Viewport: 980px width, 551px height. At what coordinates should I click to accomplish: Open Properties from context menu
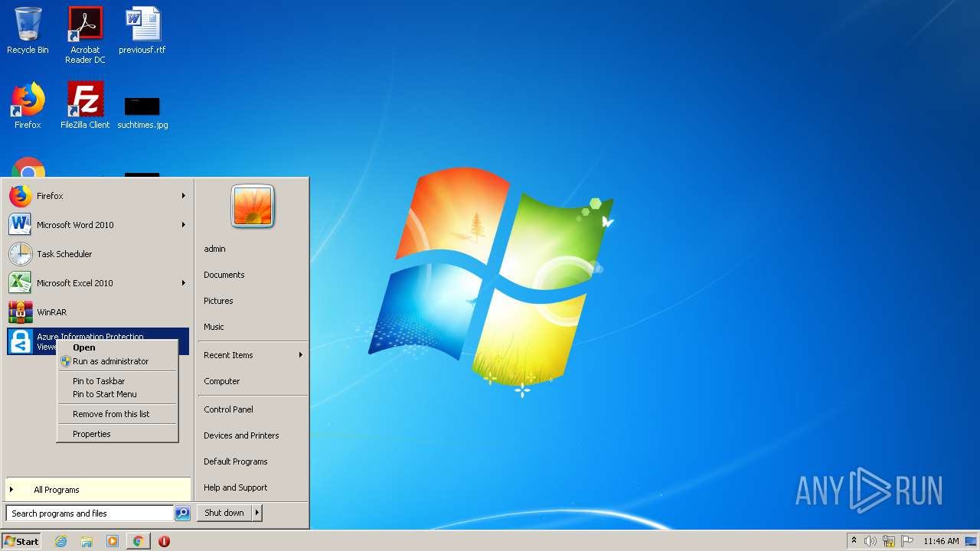[x=118, y=434]
